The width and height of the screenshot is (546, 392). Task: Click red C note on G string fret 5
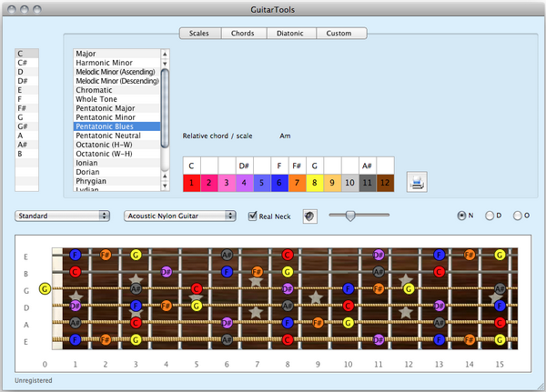point(197,288)
